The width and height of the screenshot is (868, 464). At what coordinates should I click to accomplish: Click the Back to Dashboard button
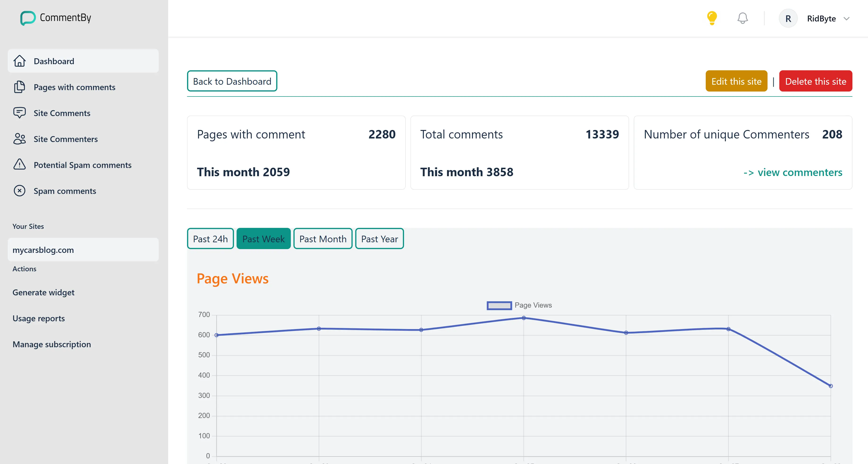(x=232, y=81)
